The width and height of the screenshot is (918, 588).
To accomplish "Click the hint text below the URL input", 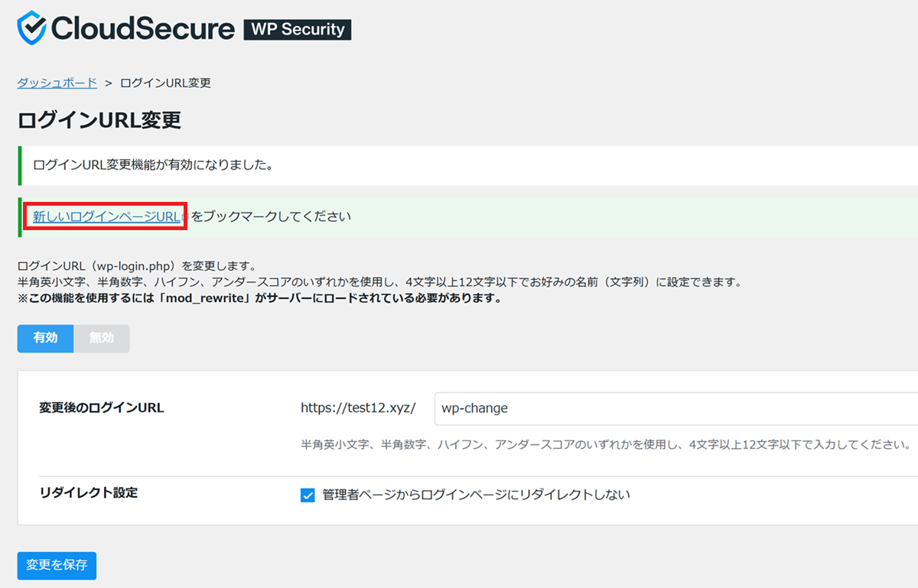I will click(604, 444).
